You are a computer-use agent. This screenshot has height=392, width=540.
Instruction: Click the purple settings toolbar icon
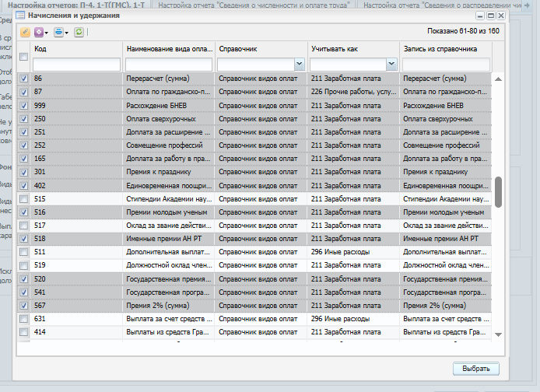[39, 32]
